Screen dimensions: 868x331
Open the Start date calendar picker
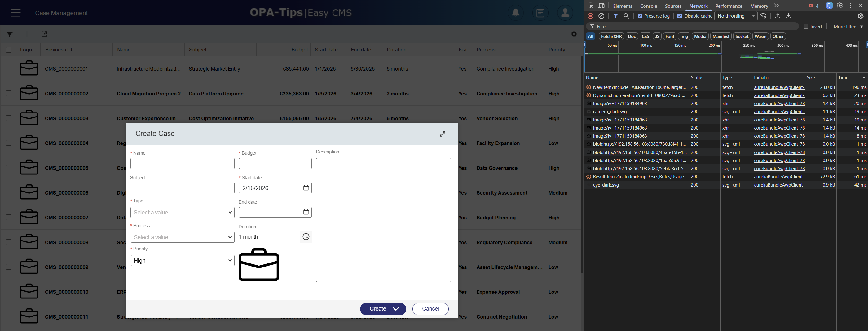tap(306, 188)
